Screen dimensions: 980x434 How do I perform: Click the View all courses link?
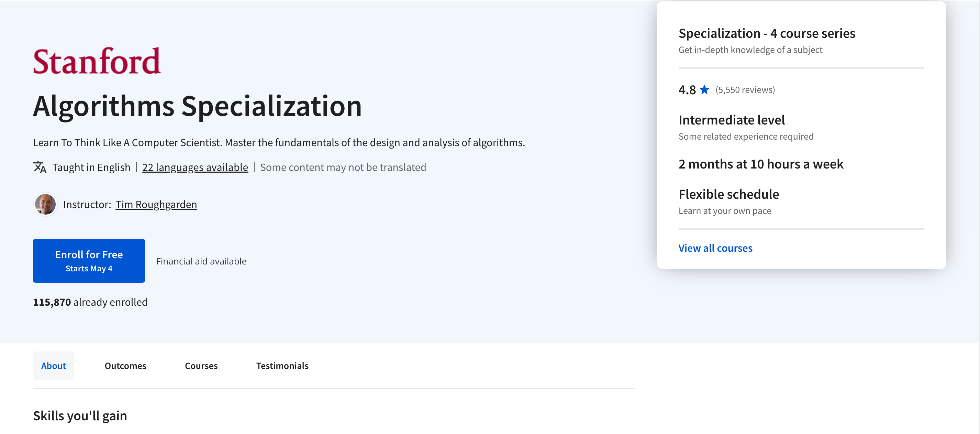tap(716, 247)
